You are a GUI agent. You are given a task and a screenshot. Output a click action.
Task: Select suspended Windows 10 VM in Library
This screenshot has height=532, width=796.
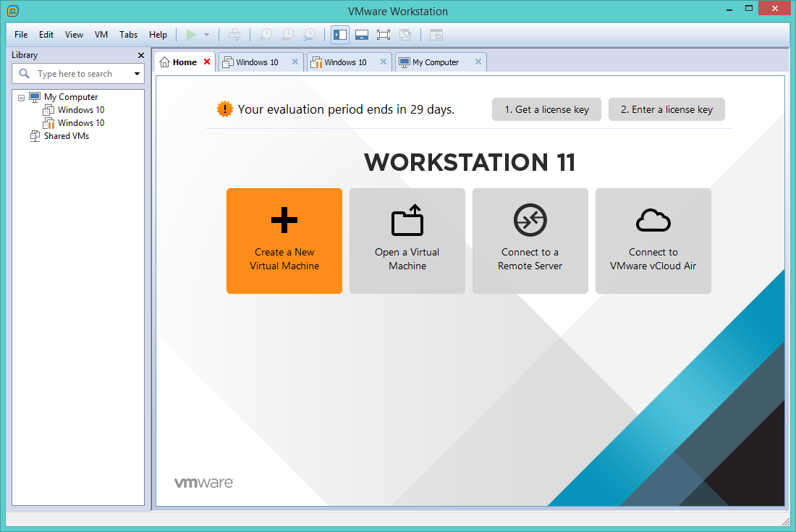pos(81,123)
